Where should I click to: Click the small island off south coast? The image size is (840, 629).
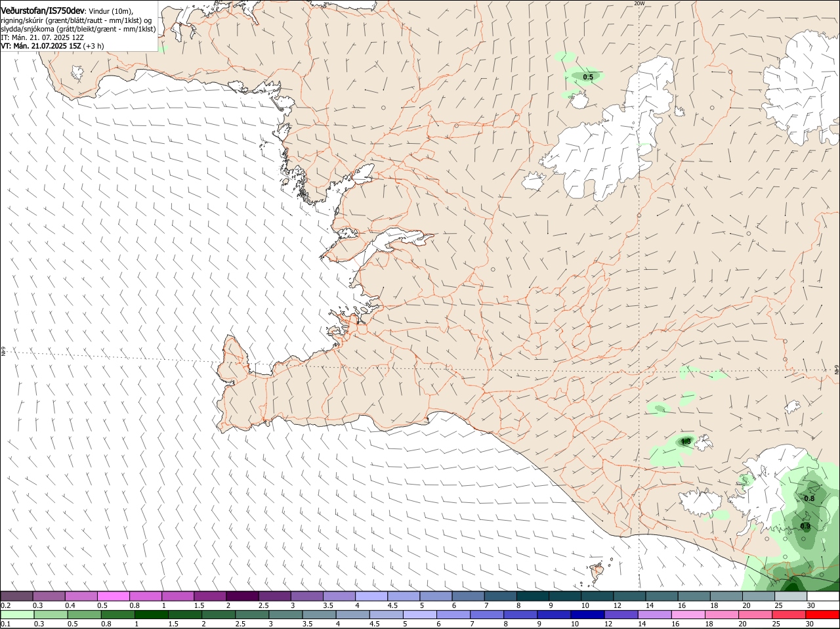tap(597, 573)
